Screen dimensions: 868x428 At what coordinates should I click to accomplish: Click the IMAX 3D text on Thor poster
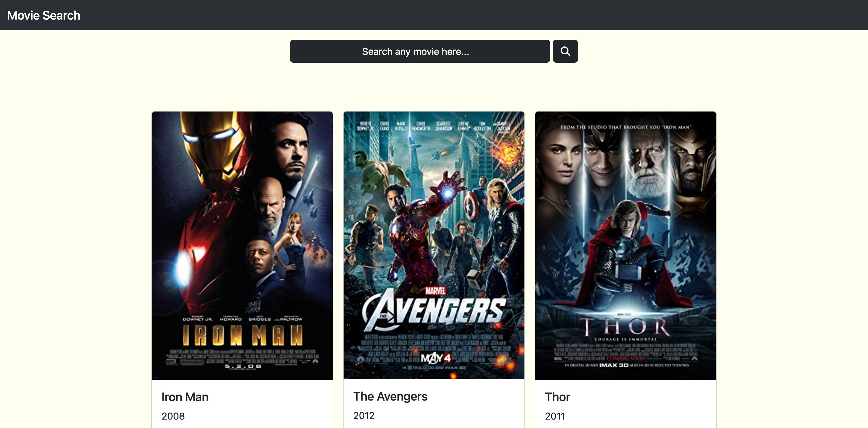click(x=614, y=365)
